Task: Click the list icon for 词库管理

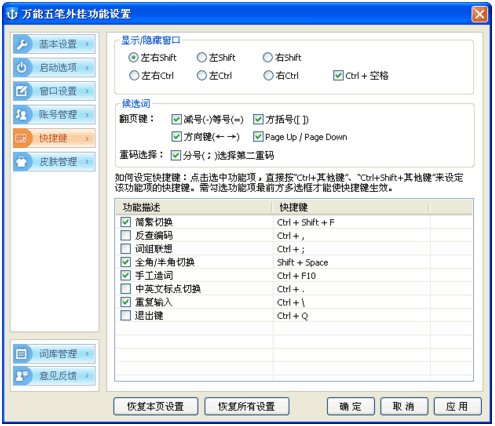Action: point(23,354)
